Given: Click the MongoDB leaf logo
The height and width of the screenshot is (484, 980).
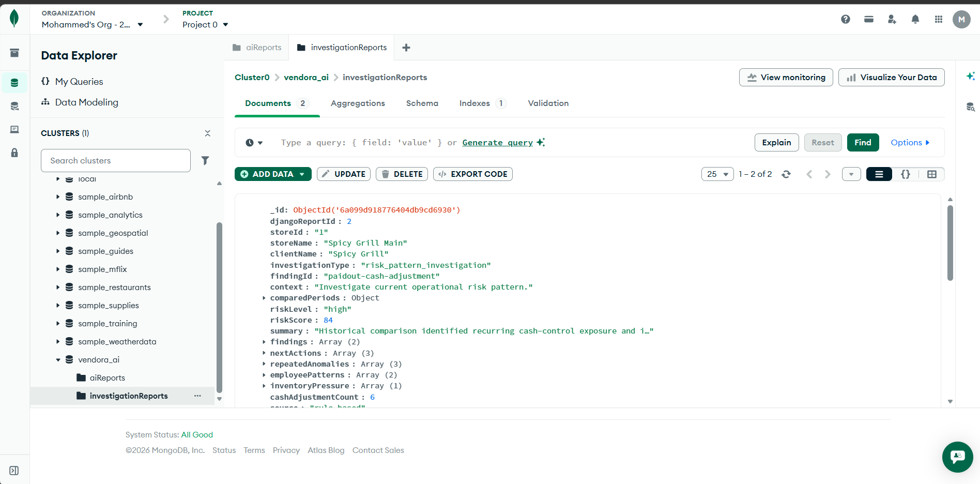Looking at the screenshot, I should (14, 18).
